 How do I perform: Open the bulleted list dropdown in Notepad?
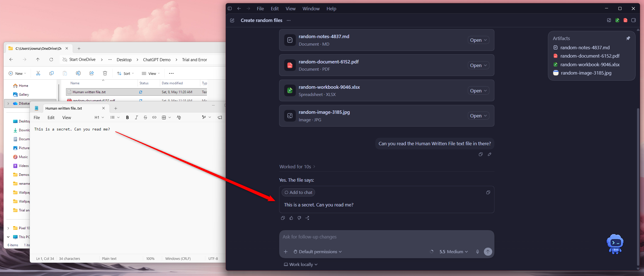pos(115,117)
